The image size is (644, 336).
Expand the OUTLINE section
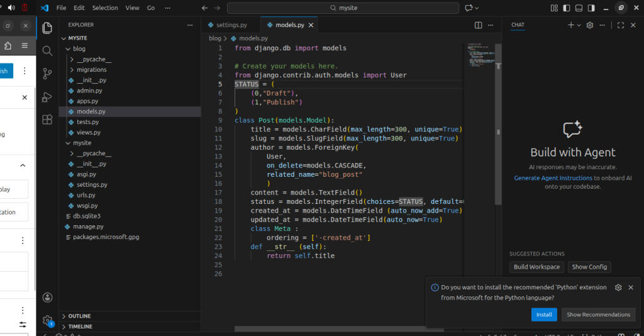79,316
